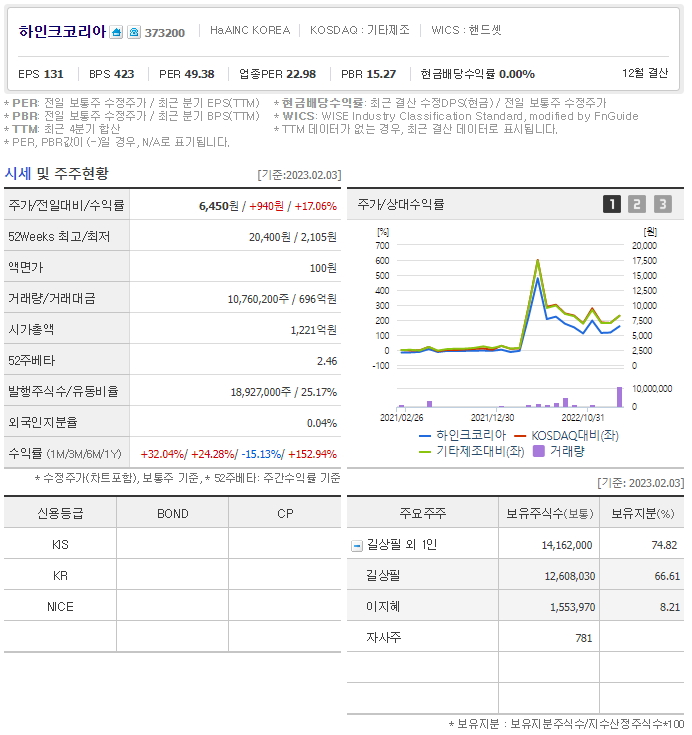Click the stock code 373200
The height and width of the screenshot is (735, 692).
[x=165, y=33]
